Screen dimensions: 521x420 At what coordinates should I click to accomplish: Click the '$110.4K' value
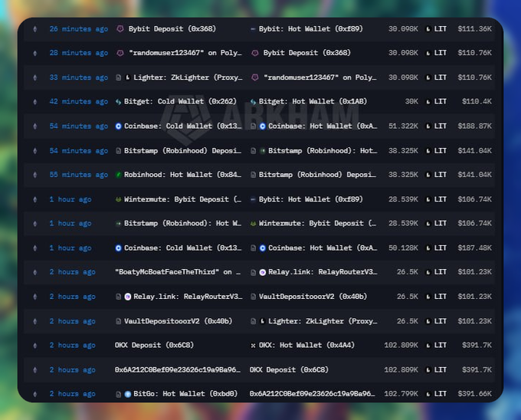[x=477, y=102]
